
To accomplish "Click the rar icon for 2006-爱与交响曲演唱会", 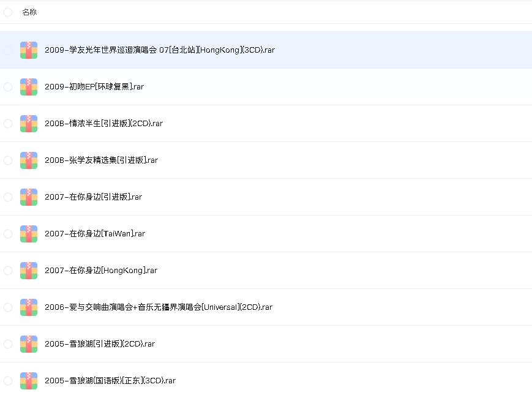I will tap(29, 307).
